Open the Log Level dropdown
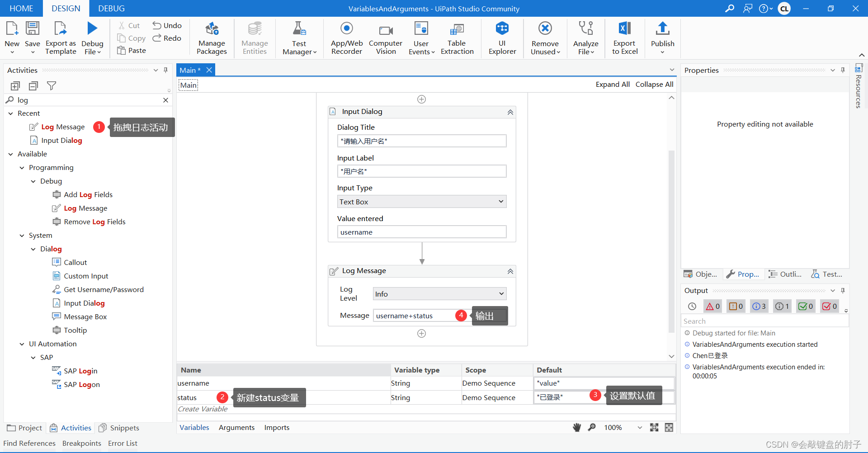This screenshot has height=453, width=868. click(x=439, y=294)
